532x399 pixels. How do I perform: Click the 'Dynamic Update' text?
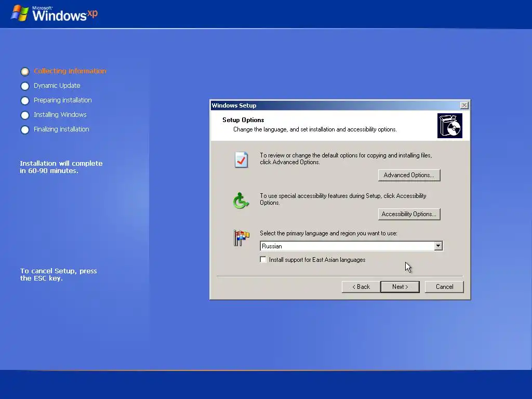[57, 86]
